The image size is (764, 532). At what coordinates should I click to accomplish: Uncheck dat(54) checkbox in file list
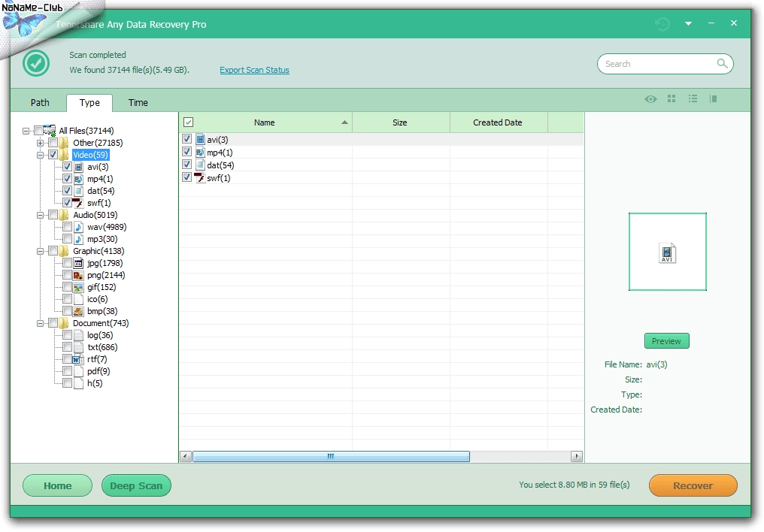tap(186, 165)
